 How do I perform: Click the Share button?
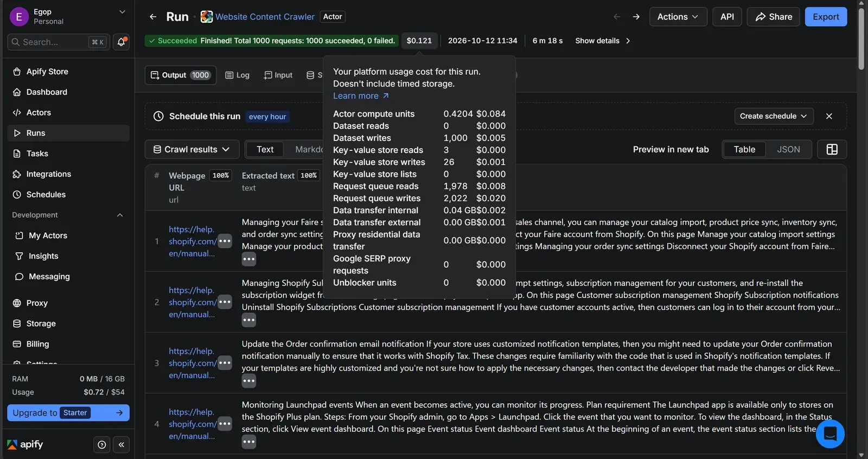click(774, 17)
